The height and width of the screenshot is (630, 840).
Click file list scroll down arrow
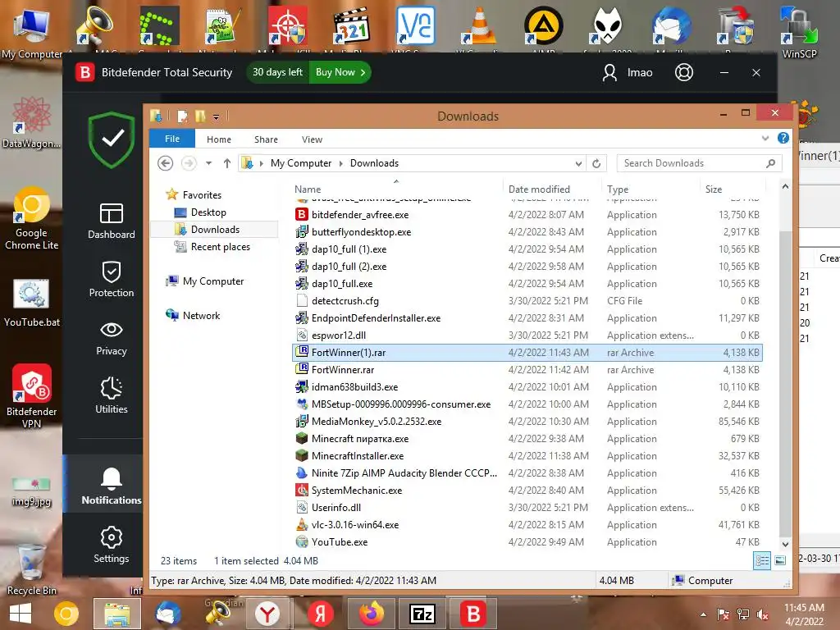[x=785, y=545]
